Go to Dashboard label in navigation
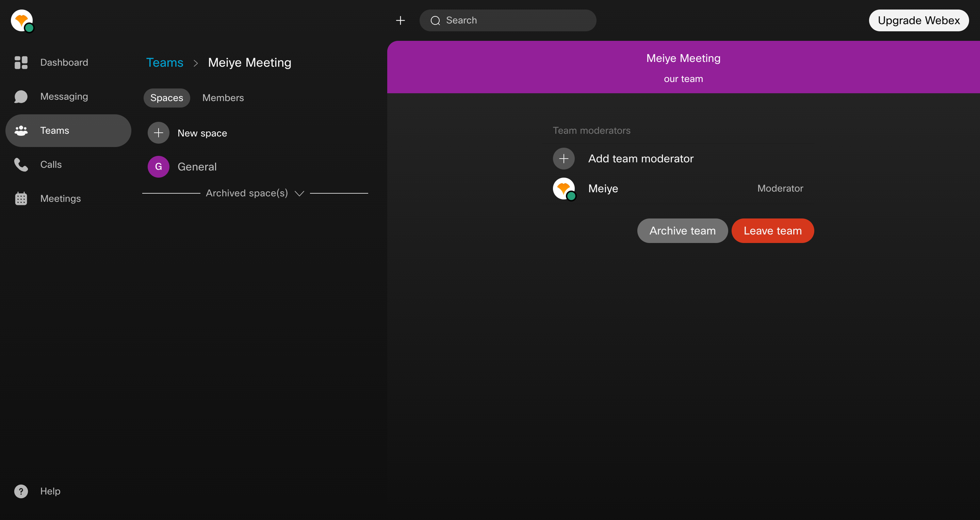The height and width of the screenshot is (520, 980). pyautogui.click(x=64, y=62)
